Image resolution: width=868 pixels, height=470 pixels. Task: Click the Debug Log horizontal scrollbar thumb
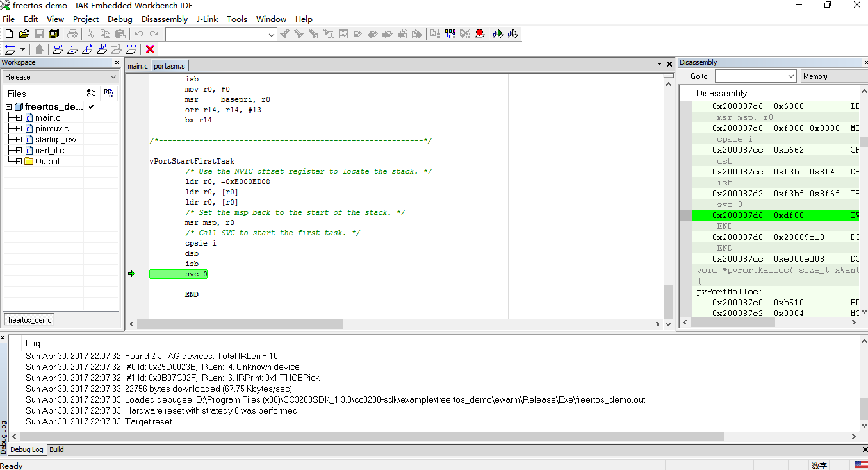371,436
